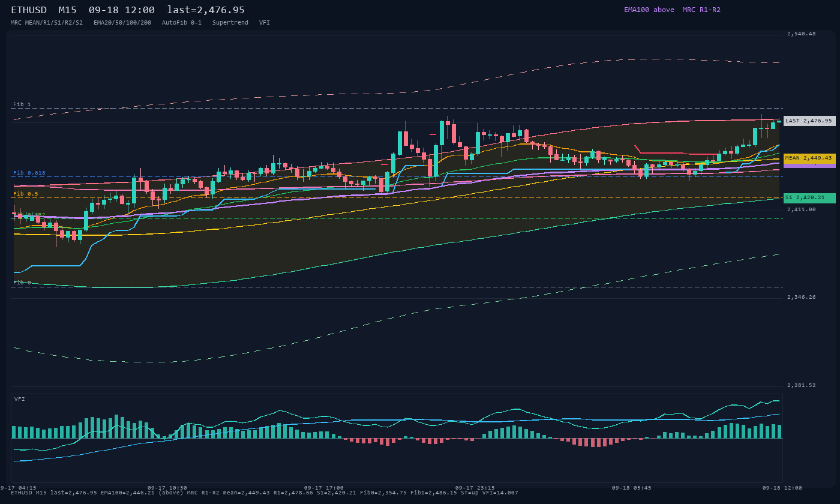Select the Fib 0 level label
Image resolution: width=840 pixels, height=504 pixels.
point(22,283)
